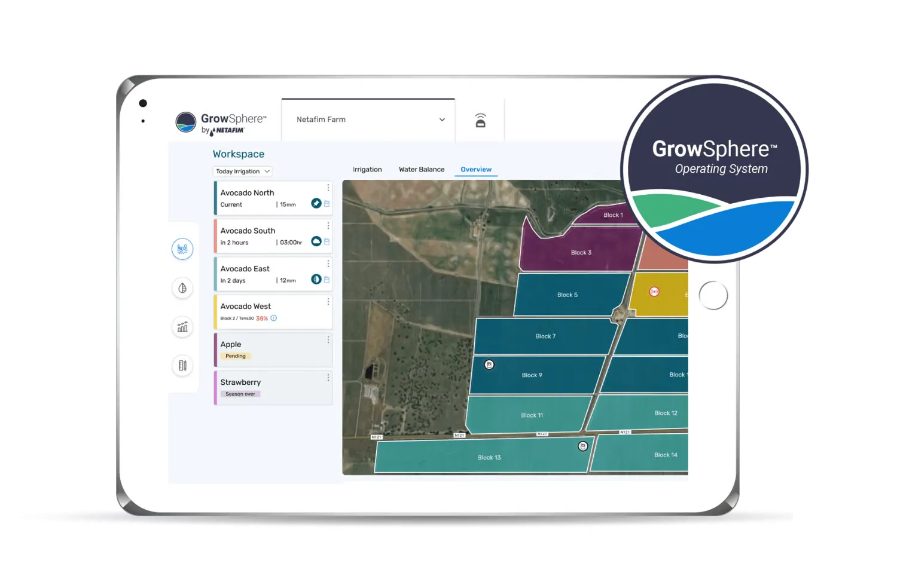This screenshot has width=897, height=588.
Task: Select the Strawberry crop card title
Action: 240,382
